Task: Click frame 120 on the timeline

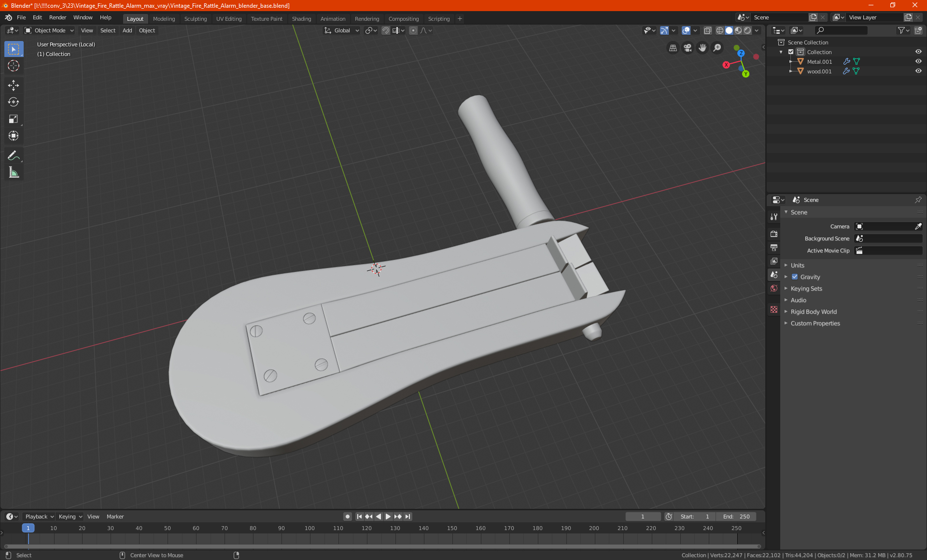Action: [366, 528]
